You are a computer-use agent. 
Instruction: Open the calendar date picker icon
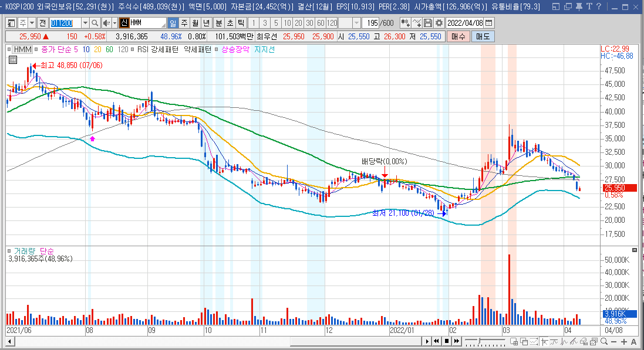pos(489,23)
